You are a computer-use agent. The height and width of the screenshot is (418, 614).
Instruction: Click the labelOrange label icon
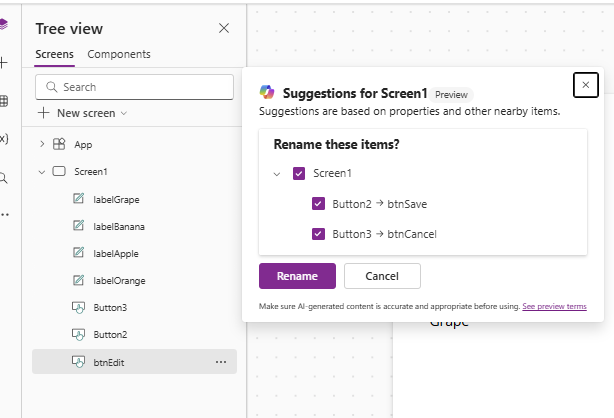point(78,280)
